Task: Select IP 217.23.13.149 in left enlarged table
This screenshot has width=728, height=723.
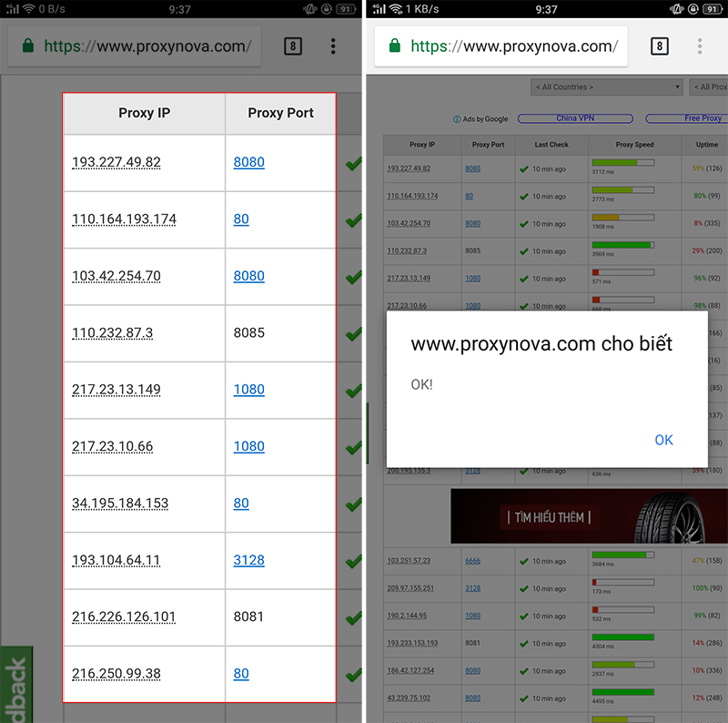Action: pos(116,390)
